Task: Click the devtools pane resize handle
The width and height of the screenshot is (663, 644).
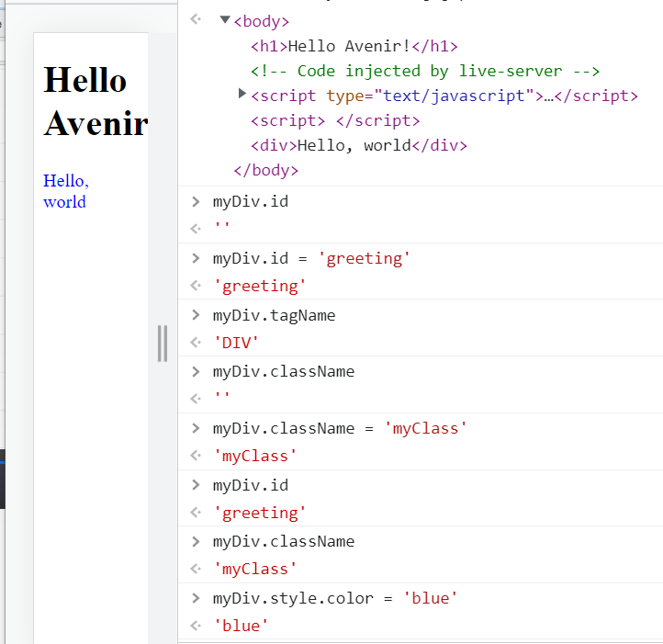Action: (163, 344)
